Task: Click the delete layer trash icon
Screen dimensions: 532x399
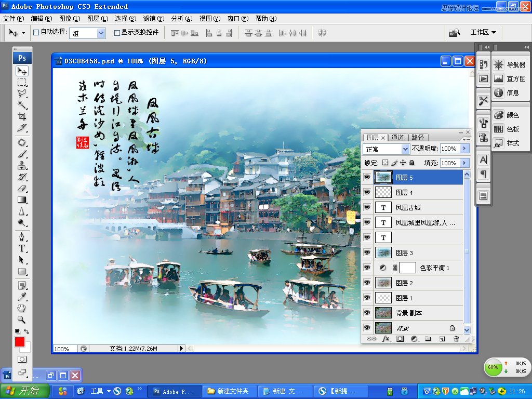Action: coord(456,338)
